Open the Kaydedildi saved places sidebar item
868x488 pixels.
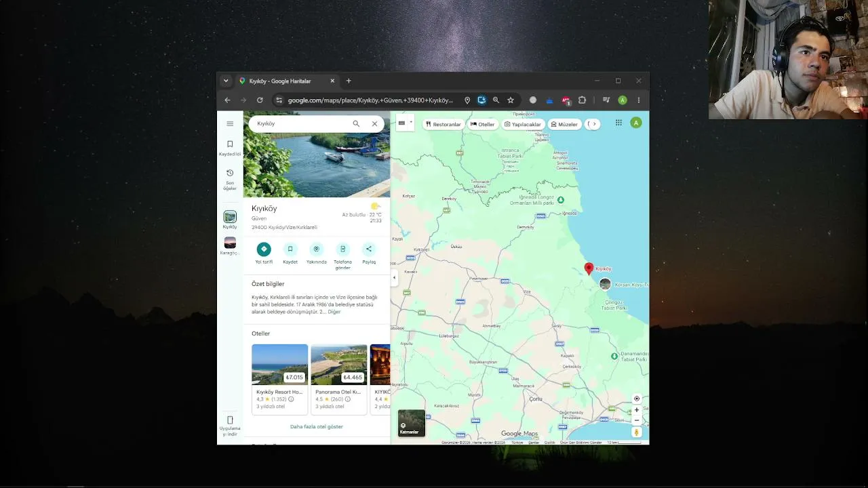(x=230, y=148)
